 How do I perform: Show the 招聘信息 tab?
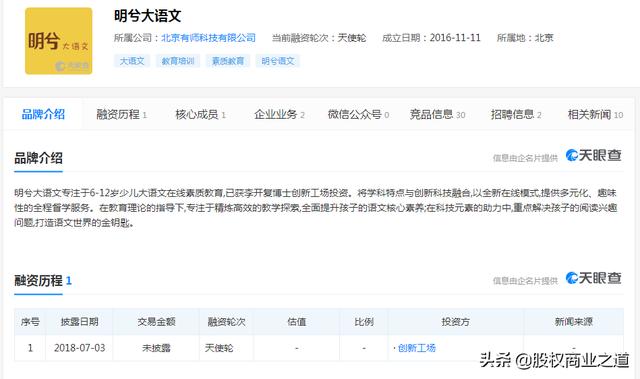click(516, 115)
